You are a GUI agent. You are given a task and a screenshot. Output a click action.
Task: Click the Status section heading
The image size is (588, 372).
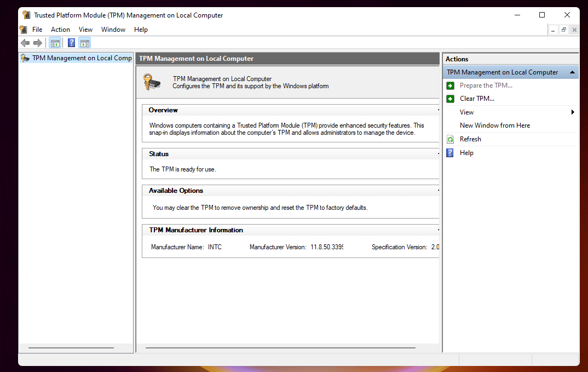159,154
